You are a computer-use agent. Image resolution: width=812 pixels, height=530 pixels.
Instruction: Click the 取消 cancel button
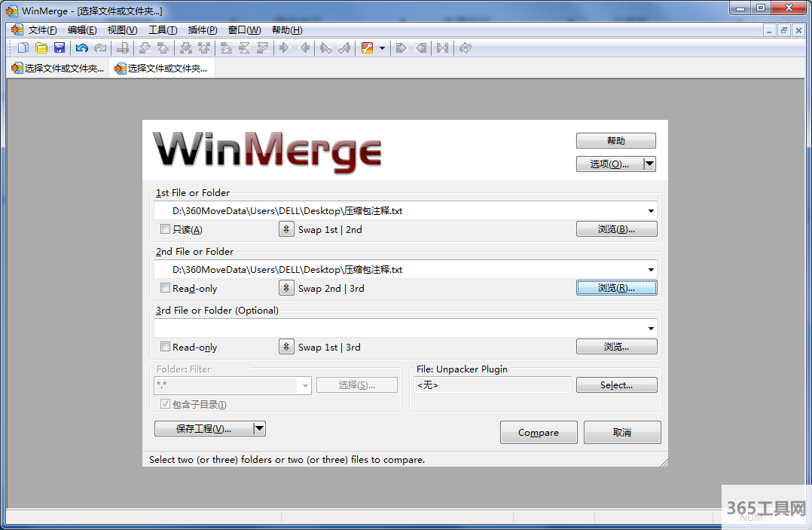click(x=621, y=433)
